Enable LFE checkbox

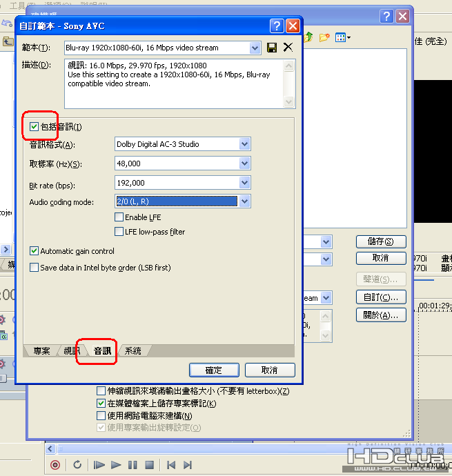pyautogui.click(x=119, y=217)
